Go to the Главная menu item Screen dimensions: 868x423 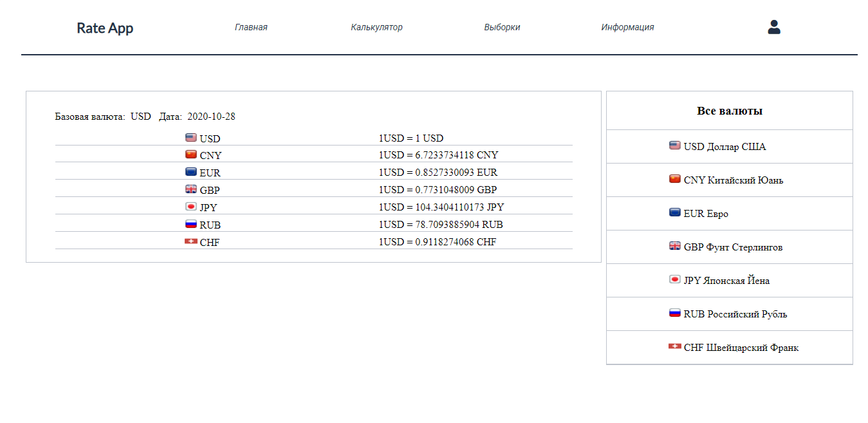[251, 27]
